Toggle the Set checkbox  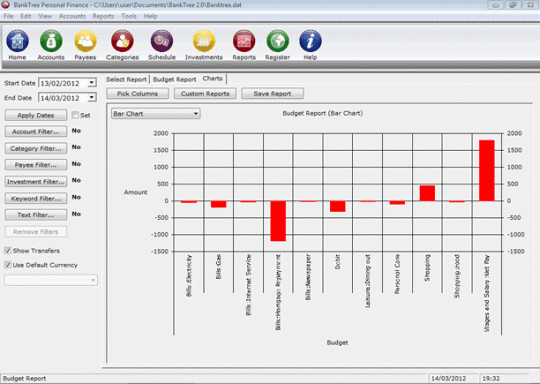pyautogui.click(x=75, y=115)
